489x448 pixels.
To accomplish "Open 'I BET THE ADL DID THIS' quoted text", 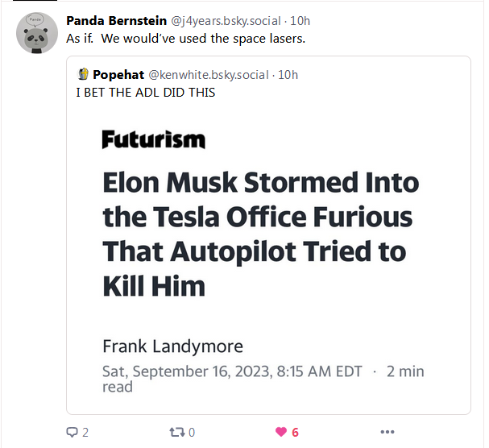I will 146,93.
